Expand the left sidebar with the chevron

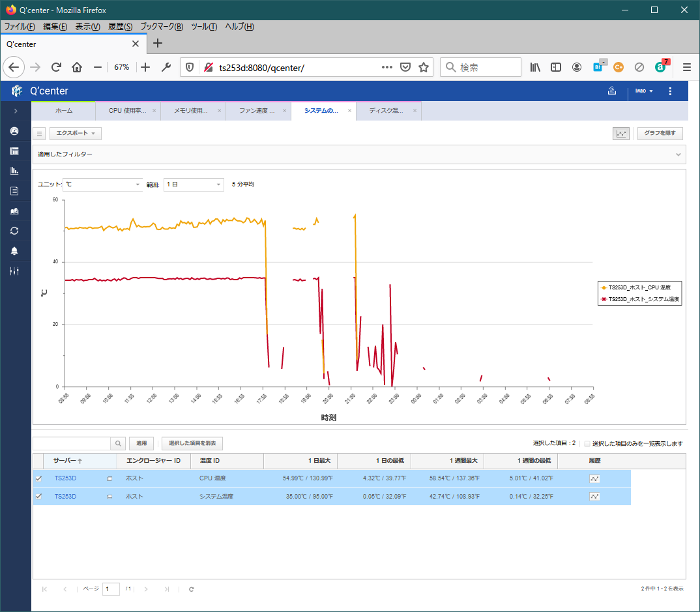point(16,111)
